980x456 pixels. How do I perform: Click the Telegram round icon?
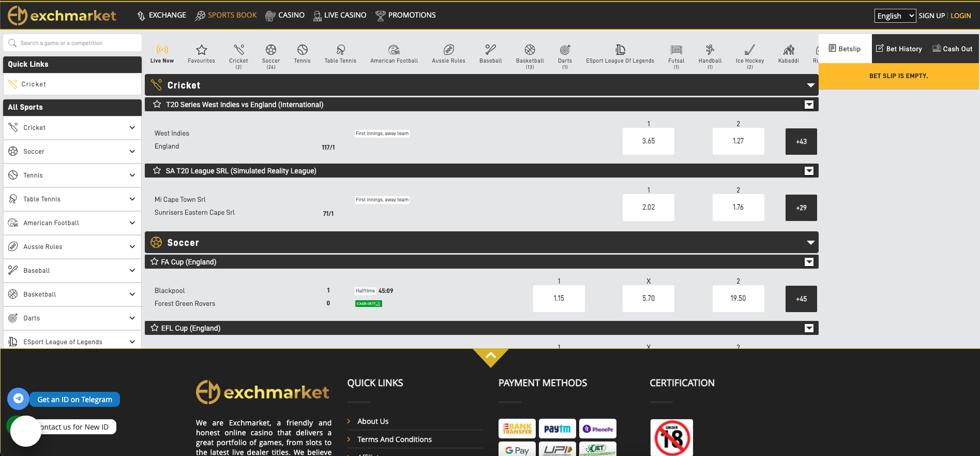click(x=18, y=399)
